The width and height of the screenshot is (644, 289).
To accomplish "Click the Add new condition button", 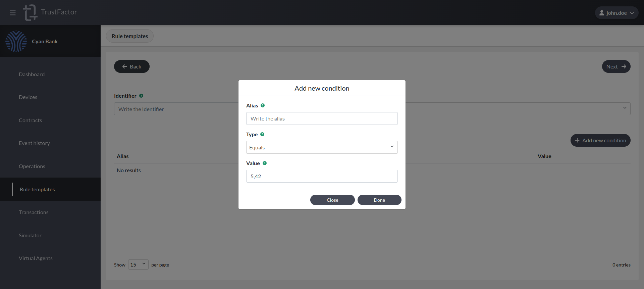I will point(600,140).
